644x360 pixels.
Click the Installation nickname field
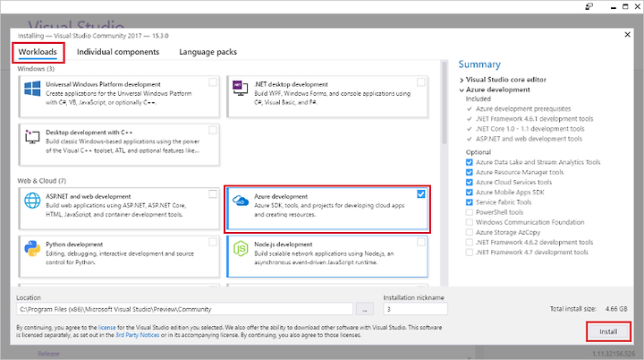(x=415, y=309)
